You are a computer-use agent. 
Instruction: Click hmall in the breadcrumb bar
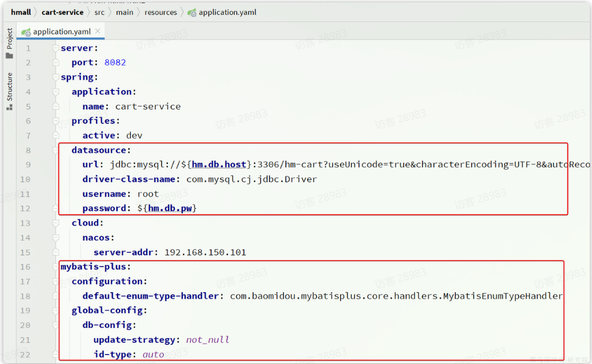coord(21,12)
